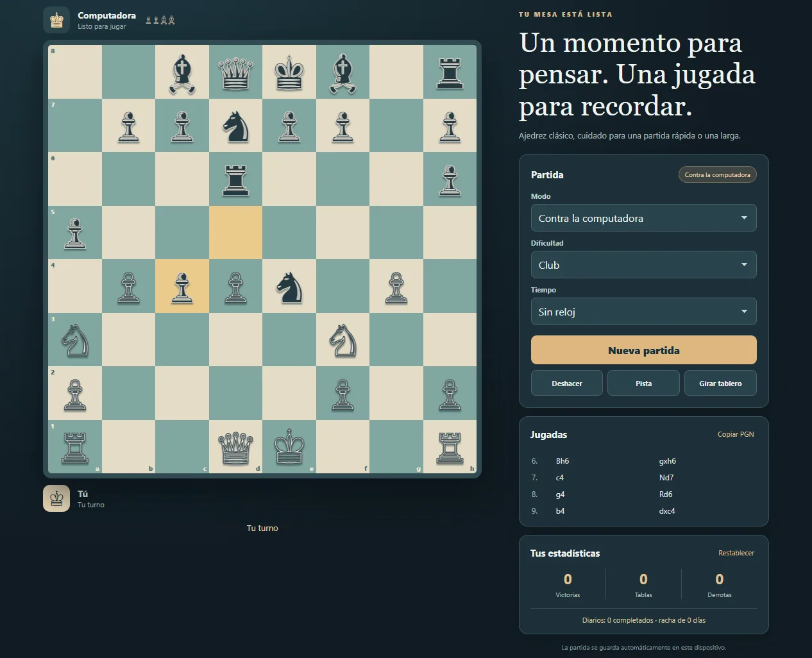Select the white pawn on c4
Image resolution: width=812 pixels, height=658 pixels.
[x=182, y=286]
